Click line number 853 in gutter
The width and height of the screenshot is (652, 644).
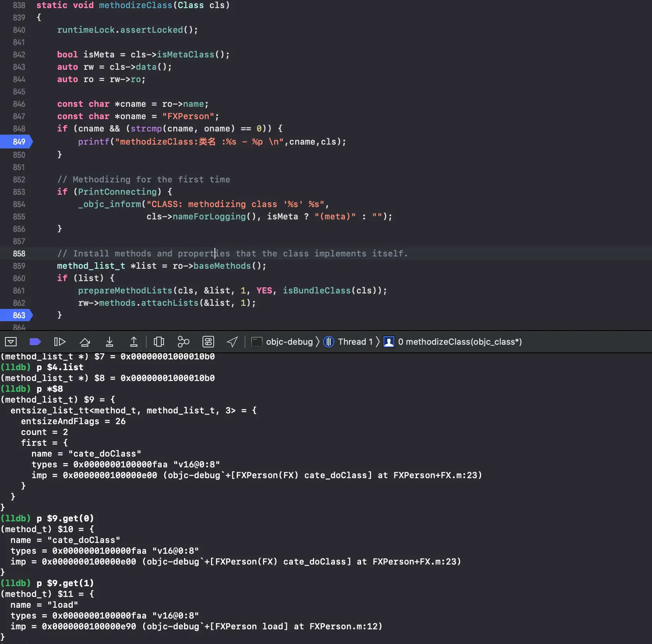(x=19, y=192)
